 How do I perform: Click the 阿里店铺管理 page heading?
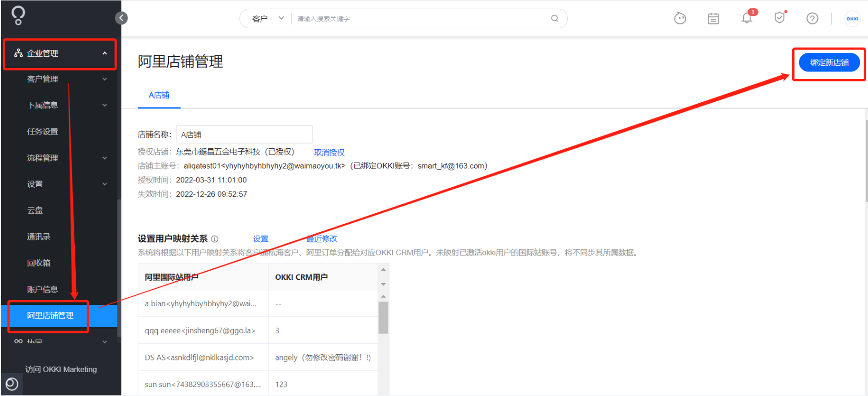[180, 61]
